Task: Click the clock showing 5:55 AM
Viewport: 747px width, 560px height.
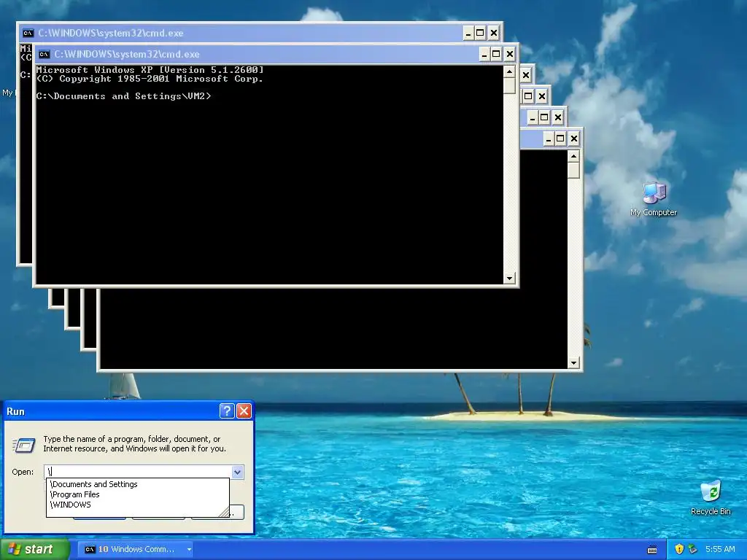Action: pyautogui.click(x=720, y=549)
